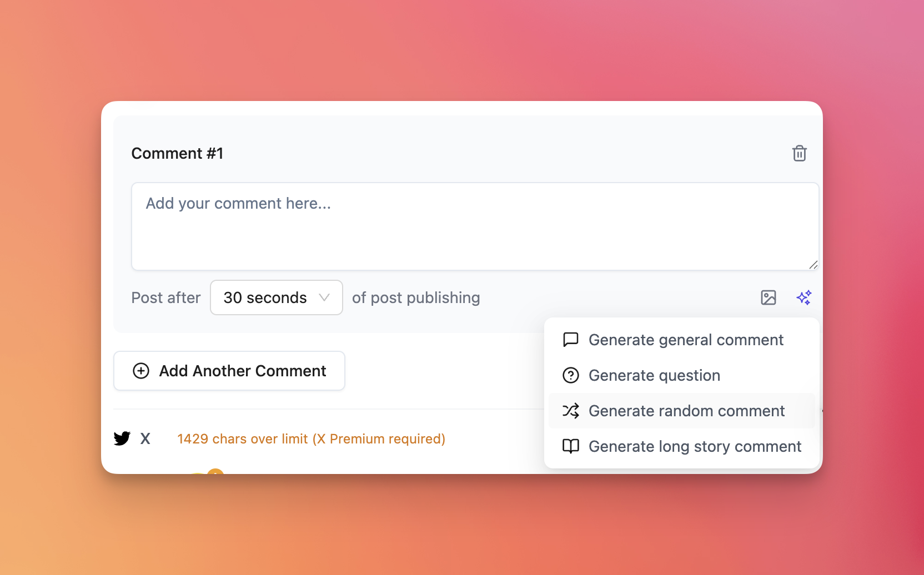Click the chevron on the delay selector
The width and height of the screenshot is (924, 575).
tap(324, 297)
